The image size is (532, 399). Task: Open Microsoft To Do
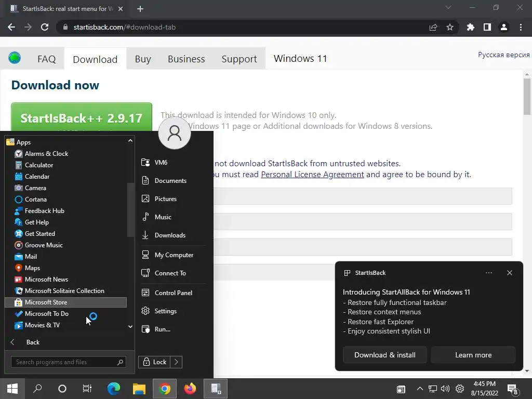coord(42,313)
